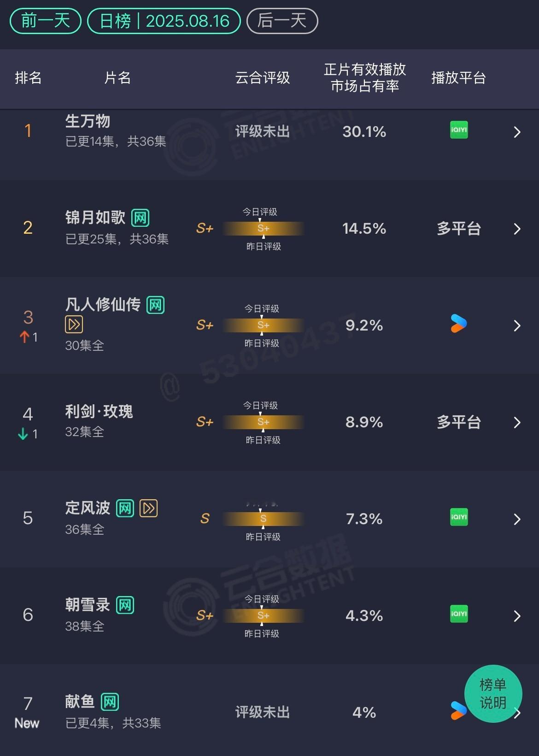Open the 利剑·玫瑰 title
The image size is (539, 756).
(x=99, y=411)
